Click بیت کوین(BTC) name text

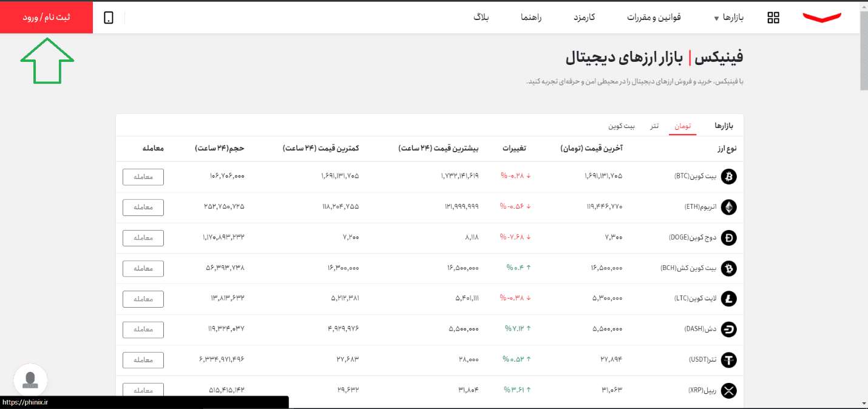(695, 177)
